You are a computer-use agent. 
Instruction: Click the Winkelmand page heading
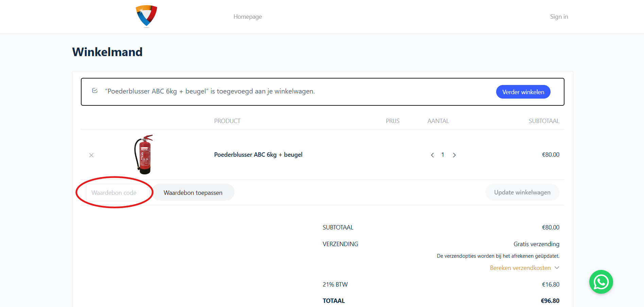(107, 52)
